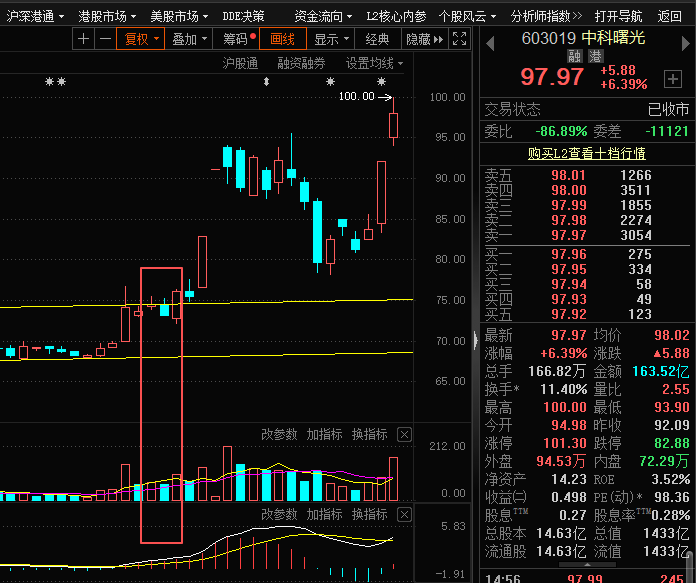Toggle the 经典 classic view button
Screen dimensions: 696x583
pyautogui.click(x=377, y=39)
